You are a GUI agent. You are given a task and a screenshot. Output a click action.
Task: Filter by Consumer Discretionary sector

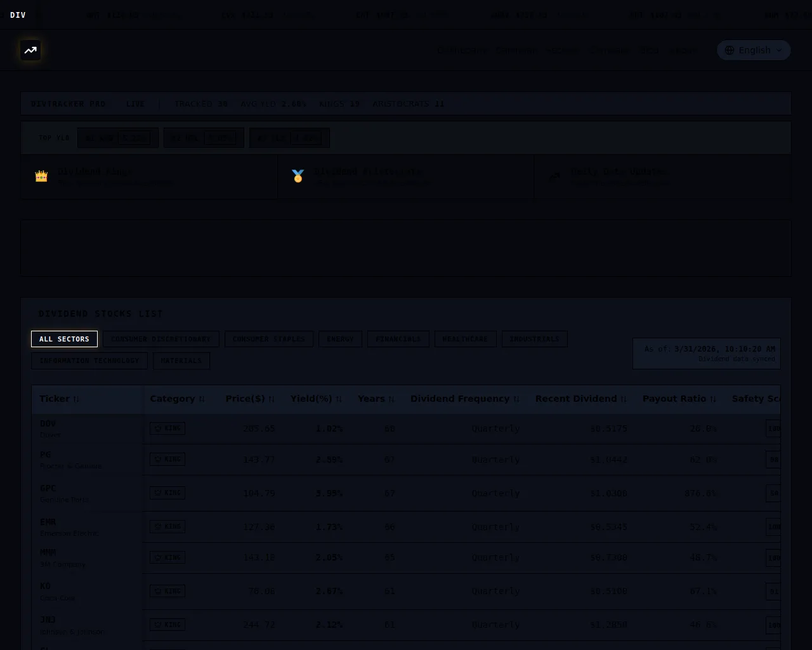160,339
